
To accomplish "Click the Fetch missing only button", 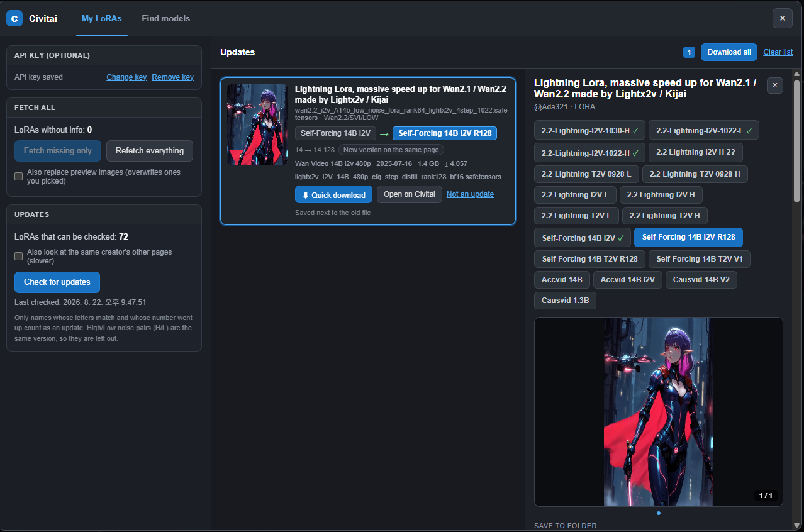I will (58, 151).
